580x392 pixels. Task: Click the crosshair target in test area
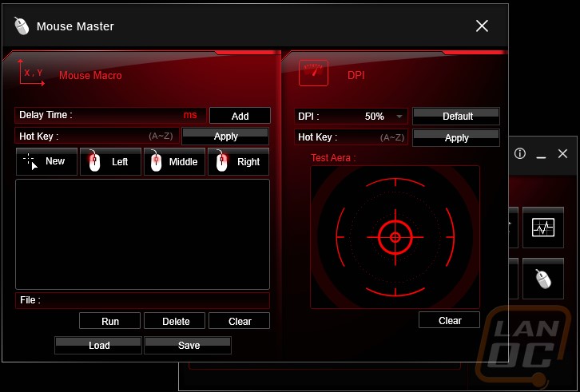click(395, 237)
